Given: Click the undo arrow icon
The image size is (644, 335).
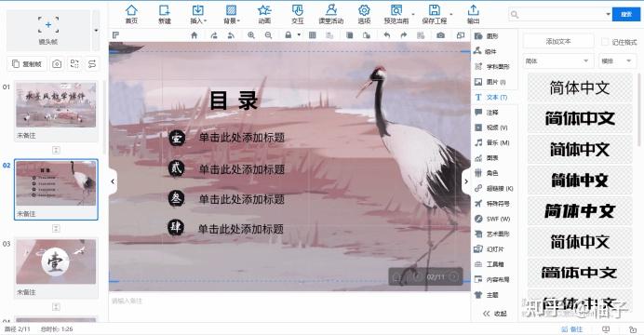Looking at the screenshot, I should (x=386, y=35).
